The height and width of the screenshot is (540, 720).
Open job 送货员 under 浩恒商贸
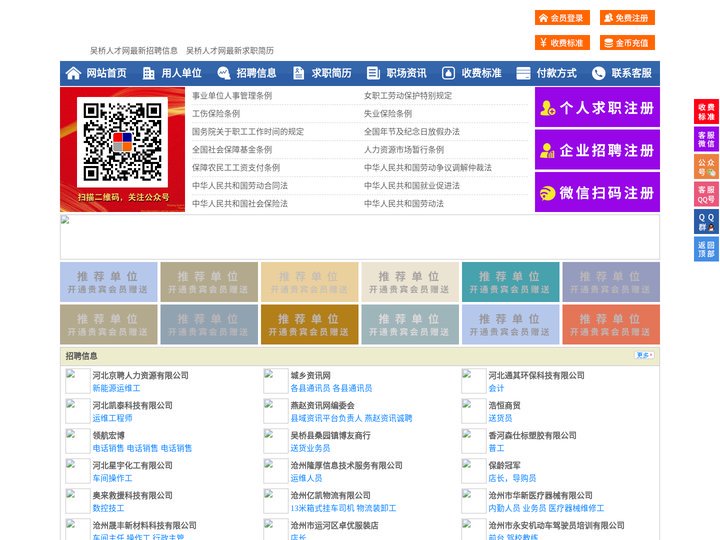click(x=500, y=418)
